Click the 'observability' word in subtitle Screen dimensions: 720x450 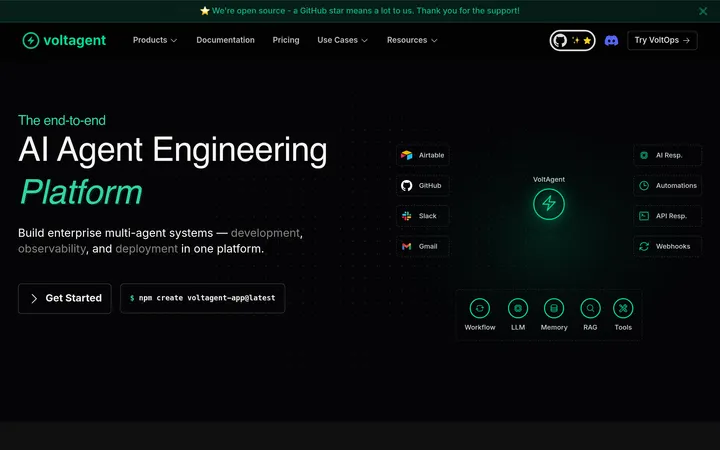pyautogui.click(x=52, y=249)
